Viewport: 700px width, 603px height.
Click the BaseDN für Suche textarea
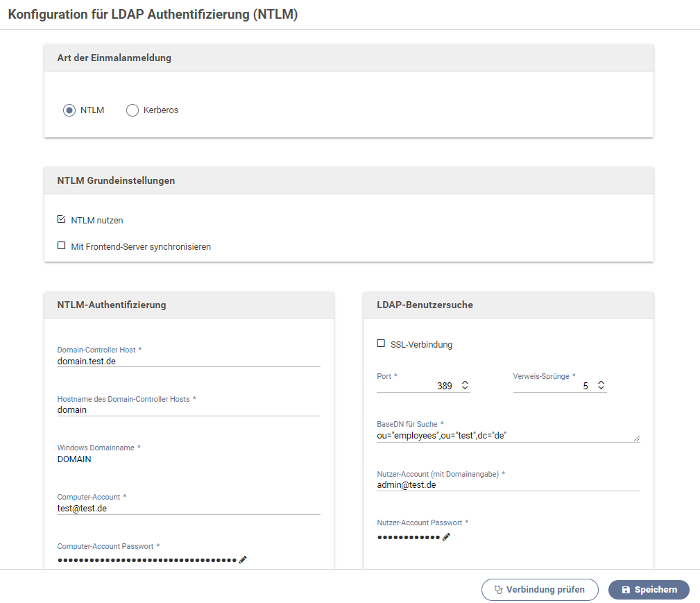click(x=504, y=436)
